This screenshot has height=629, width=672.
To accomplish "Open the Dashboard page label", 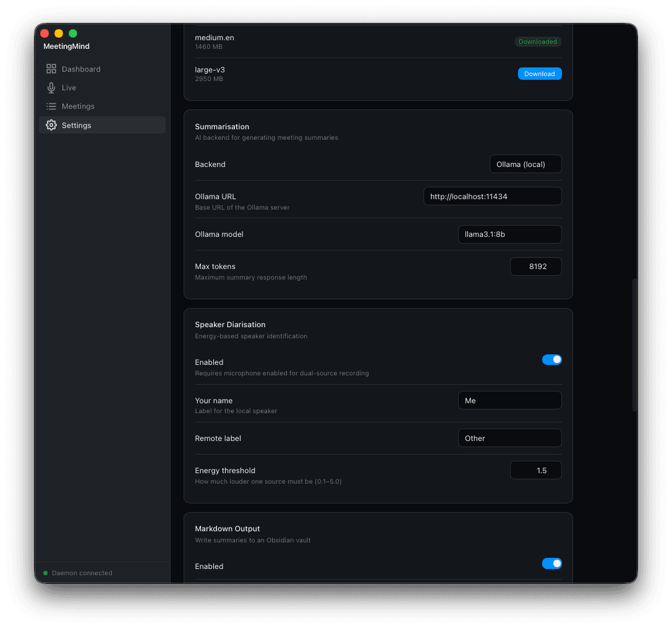I will click(81, 69).
